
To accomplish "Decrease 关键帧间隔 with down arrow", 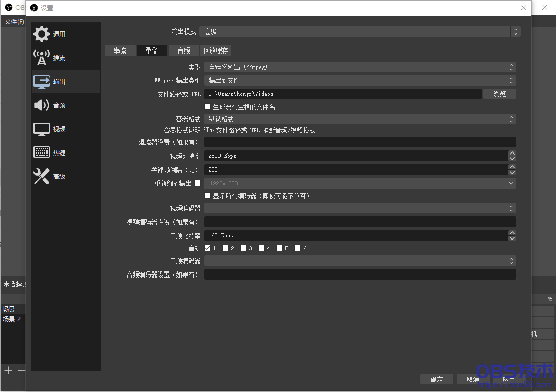I will tap(512, 172).
